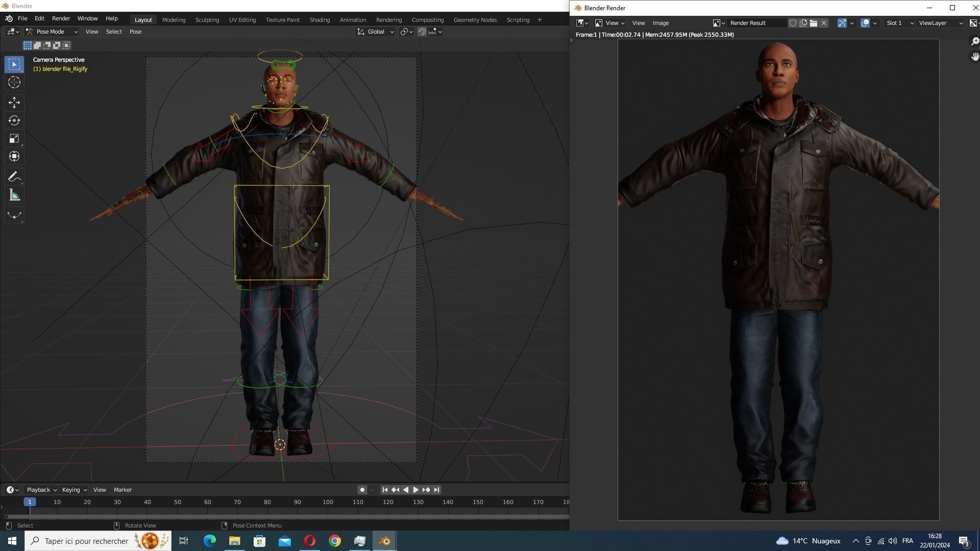Choose 'Intersect selection' mode icon

tap(66, 45)
